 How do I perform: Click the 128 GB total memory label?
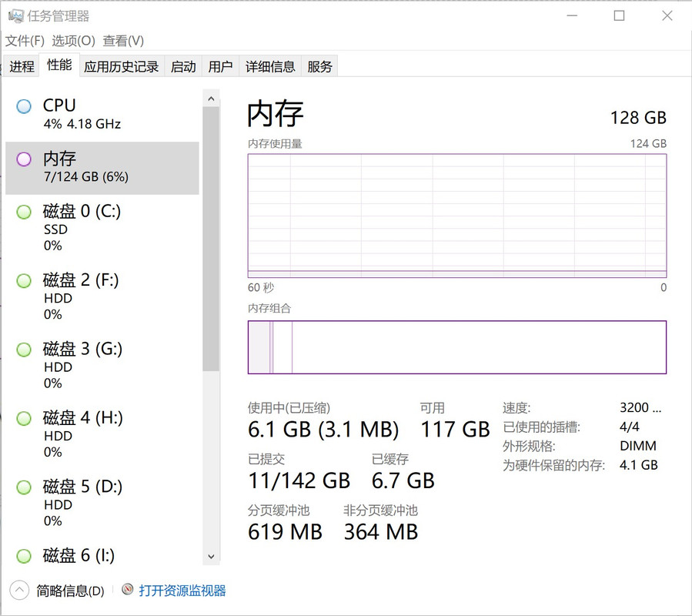(638, 118)
